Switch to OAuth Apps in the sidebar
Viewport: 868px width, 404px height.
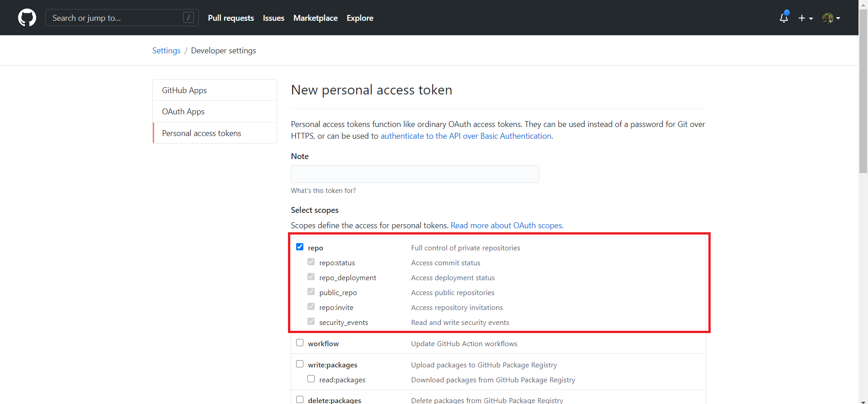pos(183,112)
